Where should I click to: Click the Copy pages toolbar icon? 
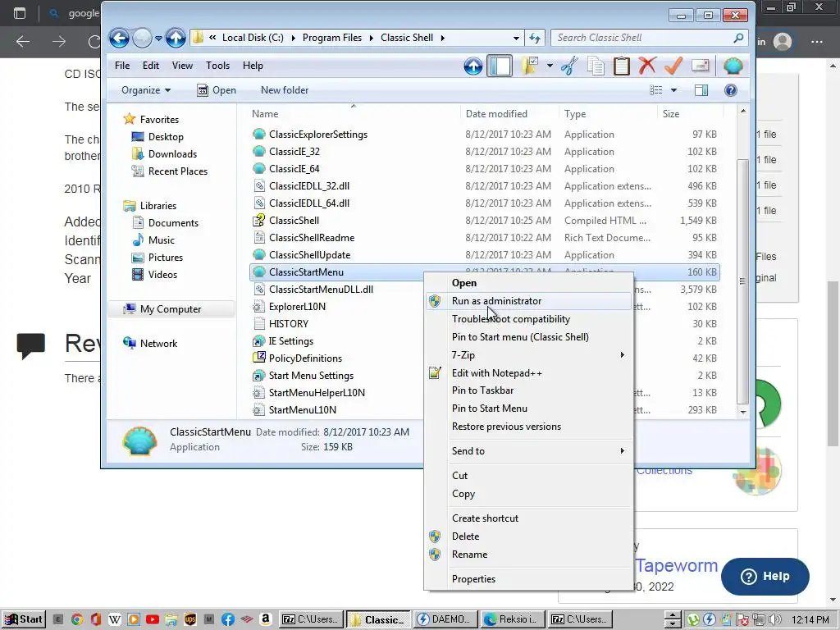(x=596, y=66)
